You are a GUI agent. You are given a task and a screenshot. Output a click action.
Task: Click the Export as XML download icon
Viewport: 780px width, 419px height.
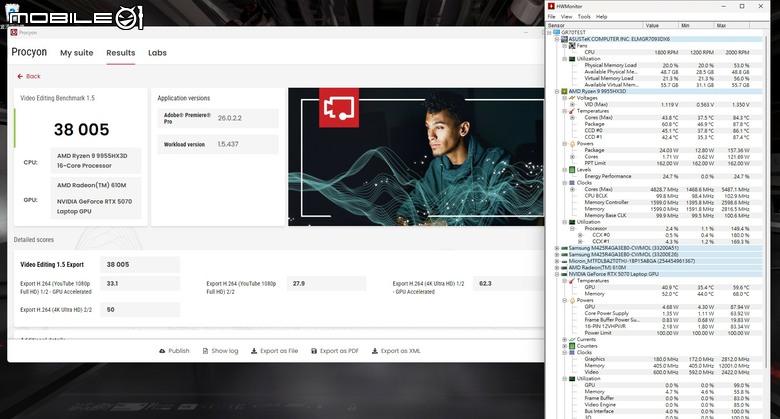pos(375,351)
